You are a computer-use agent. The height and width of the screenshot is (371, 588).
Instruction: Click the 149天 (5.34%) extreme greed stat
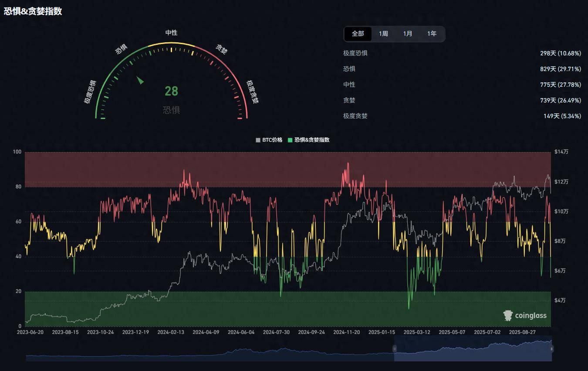[562, 116]
